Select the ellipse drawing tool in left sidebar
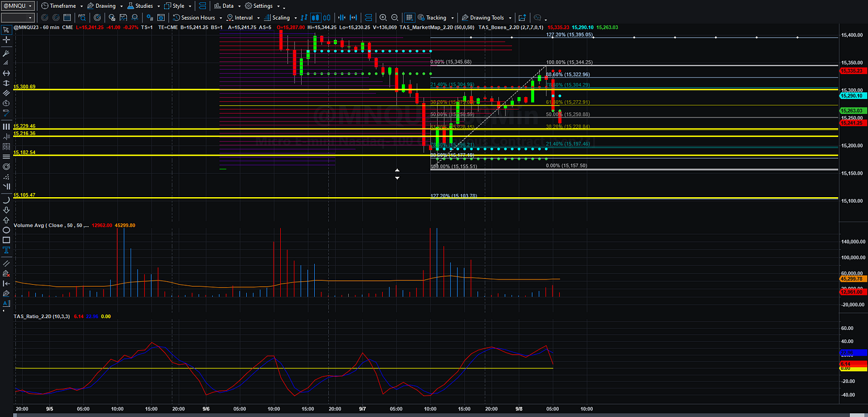This screenshot has height=417, width=868. point(6,229)
